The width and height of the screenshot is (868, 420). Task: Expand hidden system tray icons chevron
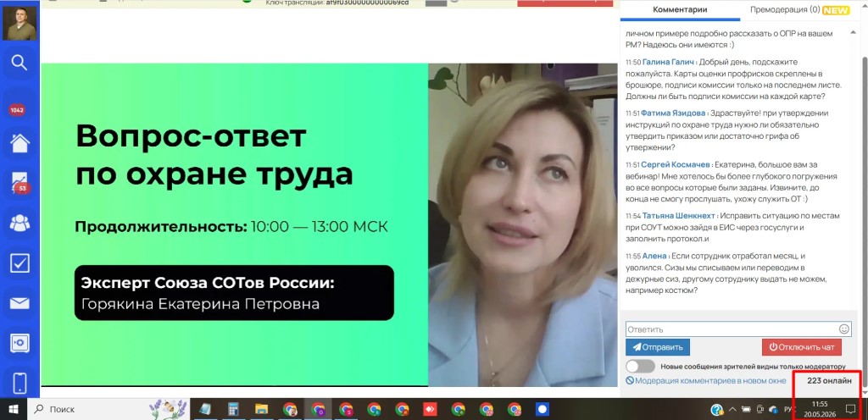733,410
